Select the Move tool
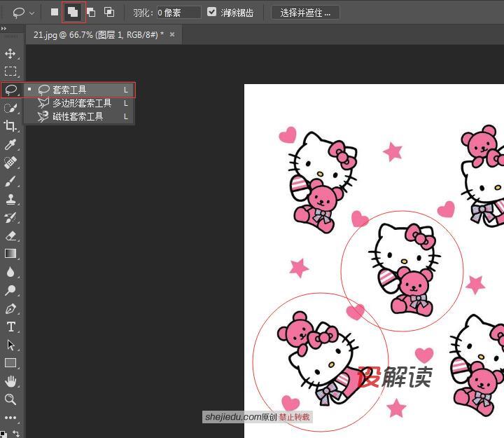The width and height of the screenshot is (504, 438). click(x=10, y=53)
